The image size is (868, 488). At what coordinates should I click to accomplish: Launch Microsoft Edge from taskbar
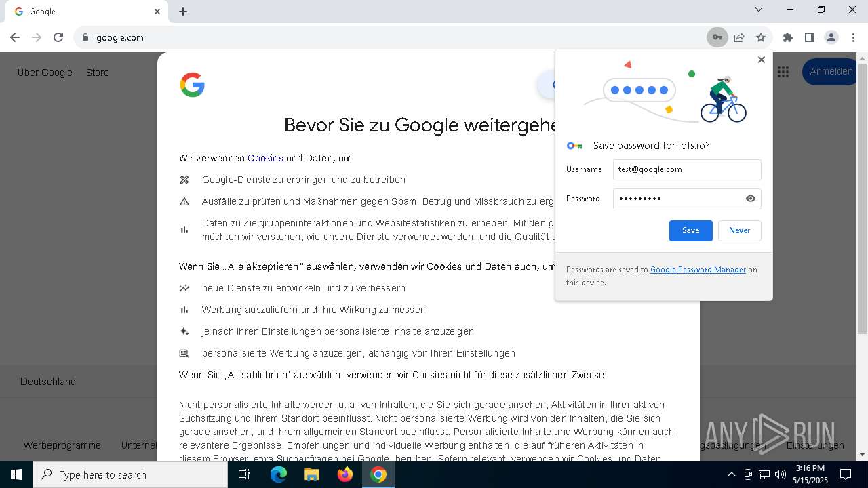pyautogui.click(x=279, y=474)
